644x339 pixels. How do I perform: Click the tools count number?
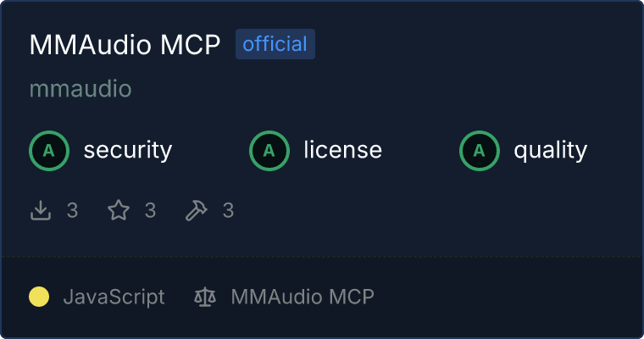click(228, 210)
